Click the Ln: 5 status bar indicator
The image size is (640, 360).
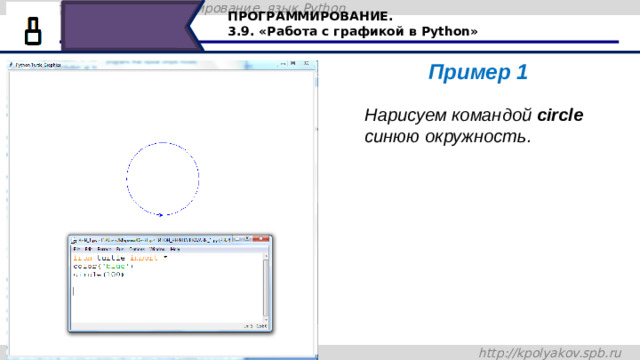(x=248, y=326)
